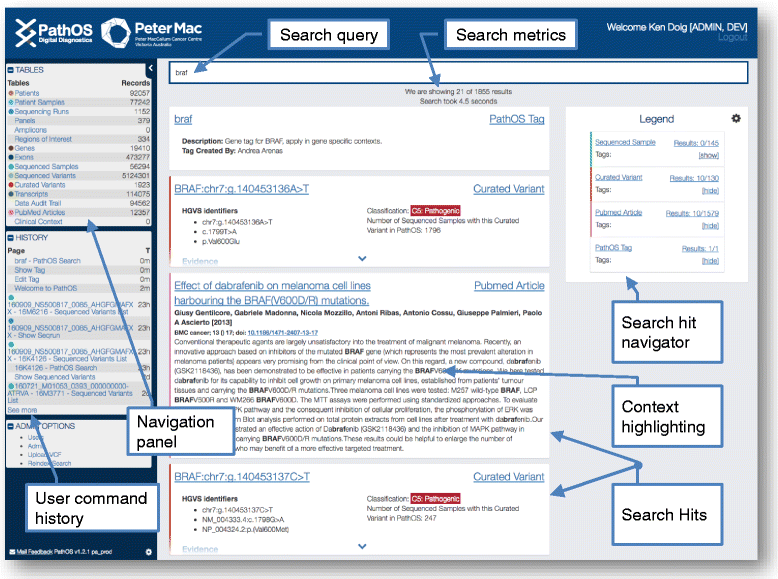Show tags for Sequenced Sample in legend

click(708, 156)
